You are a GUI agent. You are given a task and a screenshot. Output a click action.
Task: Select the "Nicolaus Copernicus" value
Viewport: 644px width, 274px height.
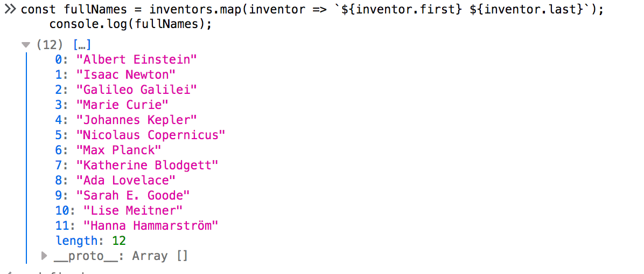point(151,135)
